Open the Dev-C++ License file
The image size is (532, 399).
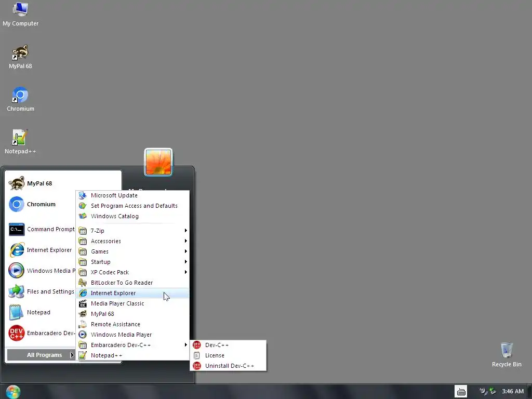(228, 355)
